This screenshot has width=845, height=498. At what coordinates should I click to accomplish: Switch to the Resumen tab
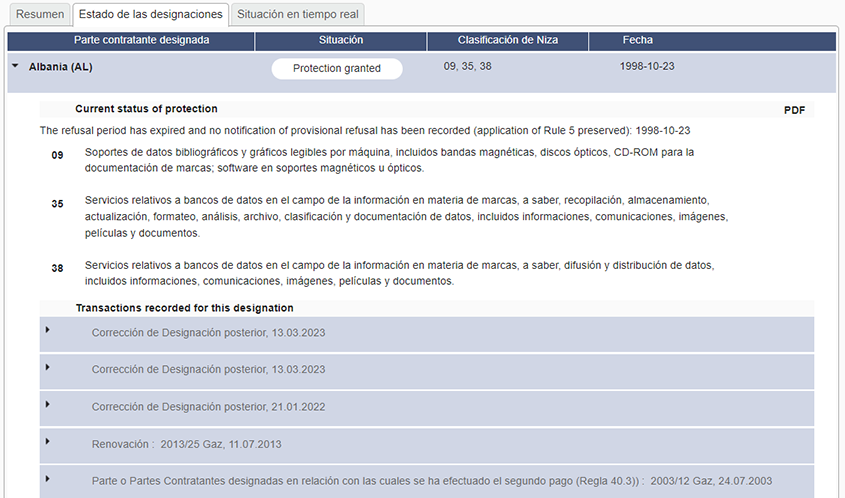39,14
